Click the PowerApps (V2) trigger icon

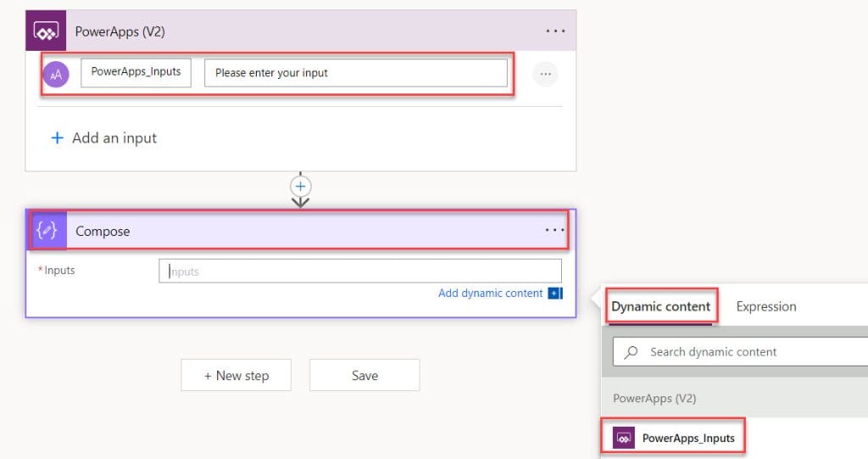pyautogui.click(x=46, y=31)
